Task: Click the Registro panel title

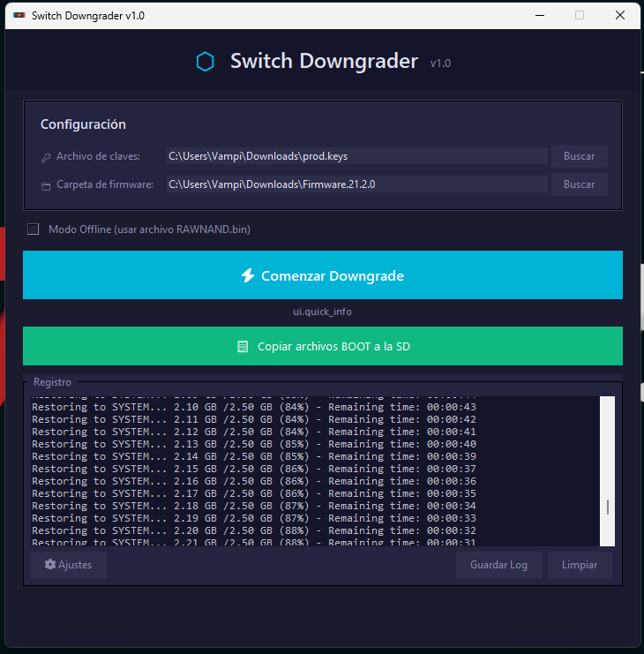Action: pyautogui.click(x=52, y=382)
